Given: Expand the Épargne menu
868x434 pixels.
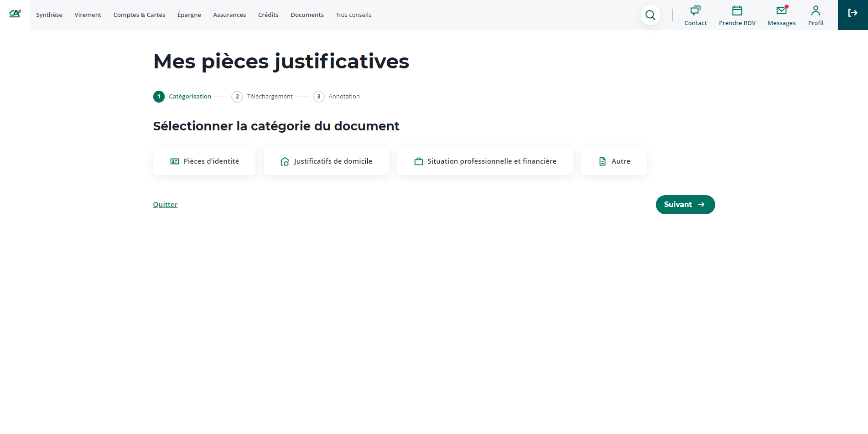Looking at the screenshot, I should (x=189, y=15).
